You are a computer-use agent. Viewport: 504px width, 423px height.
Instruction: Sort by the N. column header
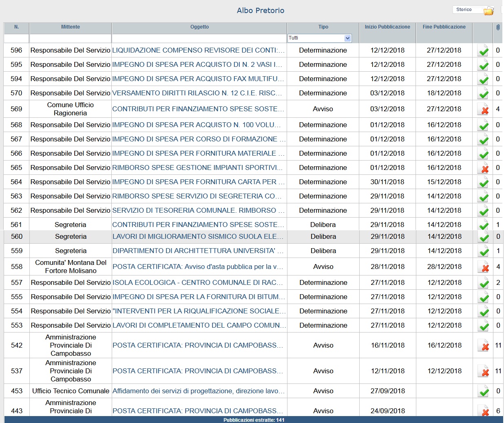16,27
